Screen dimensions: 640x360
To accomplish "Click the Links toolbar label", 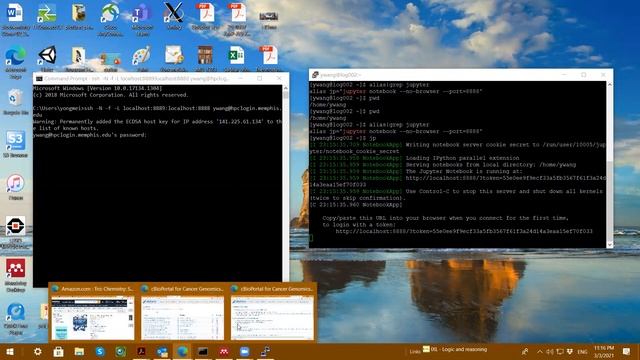I will pos(415,351).
